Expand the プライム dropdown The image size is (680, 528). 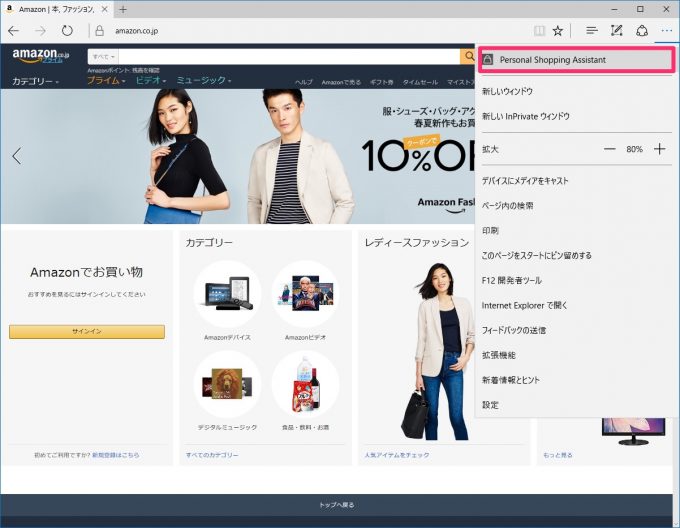click(x=106, y=80)
